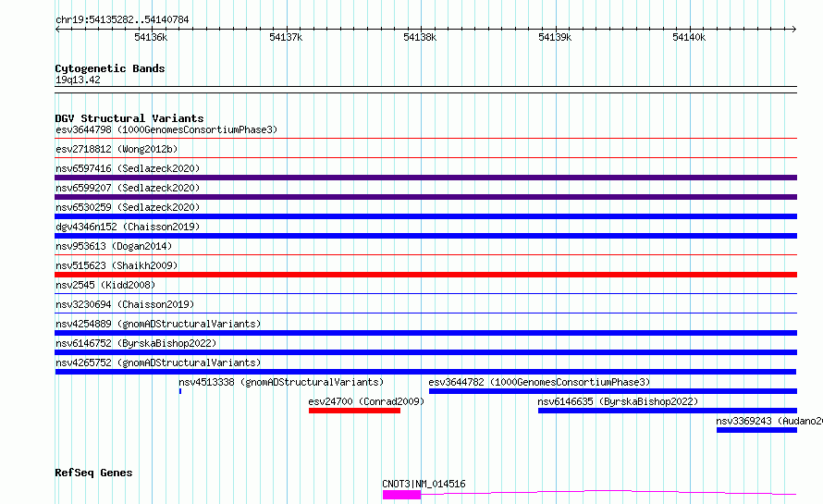Click the 19q13.42 band label
Screen dimensions: 823x504
click(78, 80)
